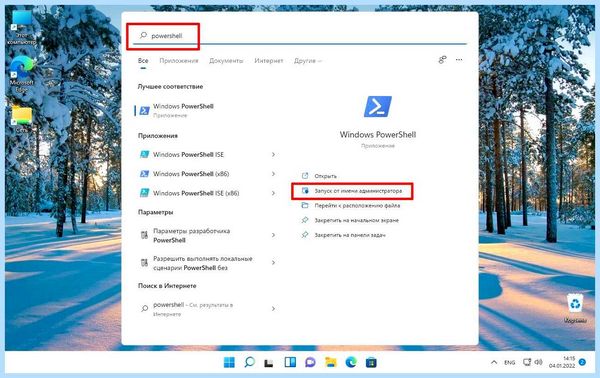
Task: Click the powershell search input field
Action: [300, 36]
